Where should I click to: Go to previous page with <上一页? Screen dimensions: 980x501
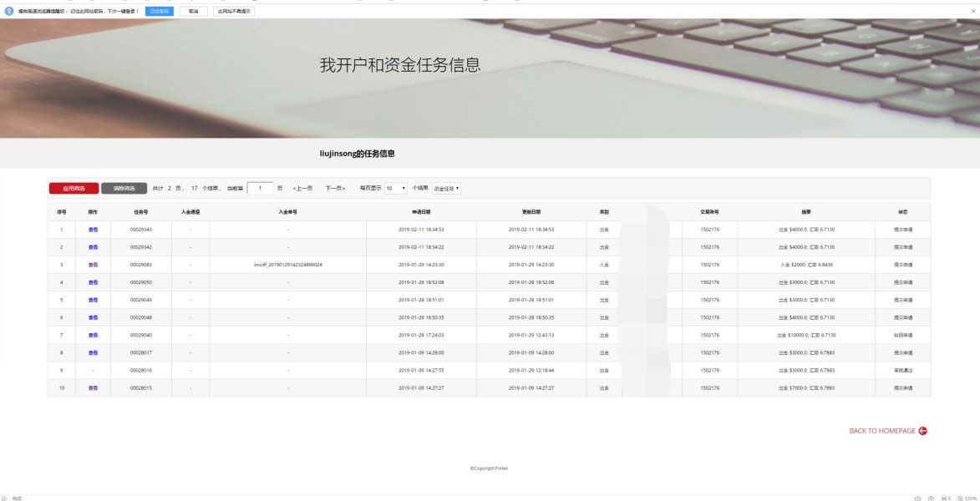click(302, 189)
